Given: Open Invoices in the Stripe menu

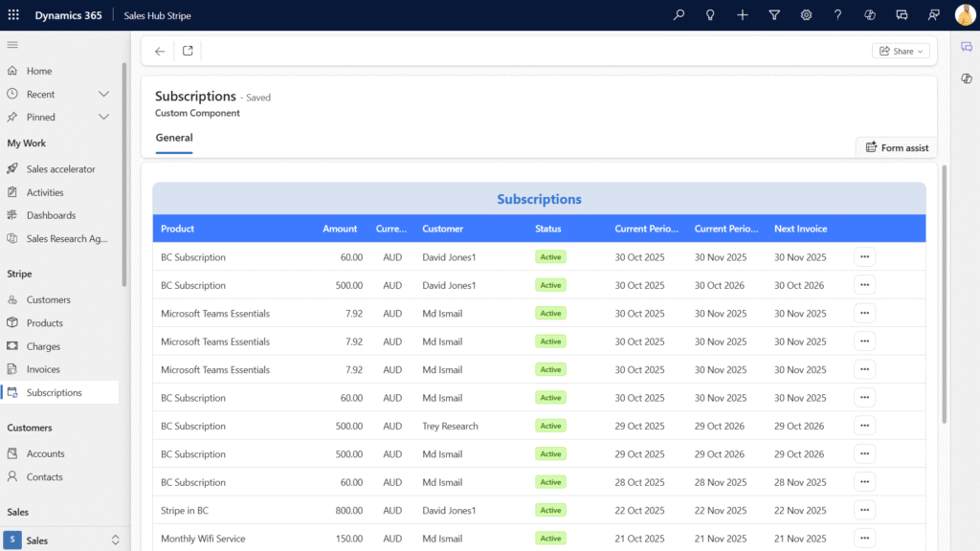Looking at the screenshot, I should pyautogui.click(x=43, y=369).
